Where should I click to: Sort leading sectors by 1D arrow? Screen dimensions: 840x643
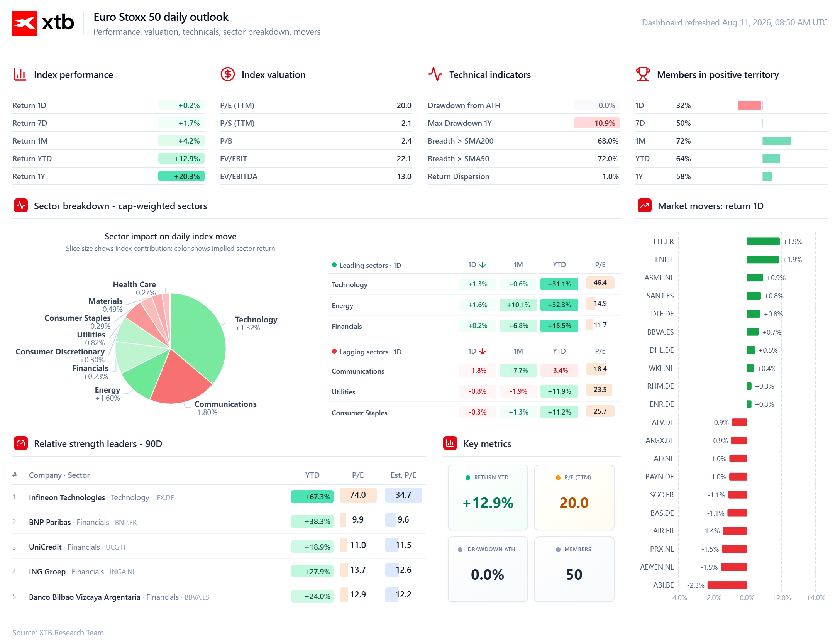(x=483, y=265)
